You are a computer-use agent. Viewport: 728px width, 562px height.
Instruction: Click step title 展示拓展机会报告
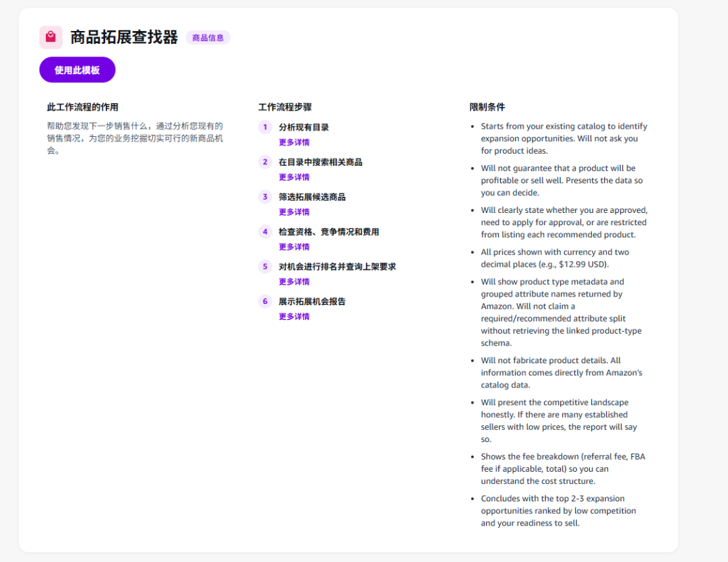pos(312,301)
